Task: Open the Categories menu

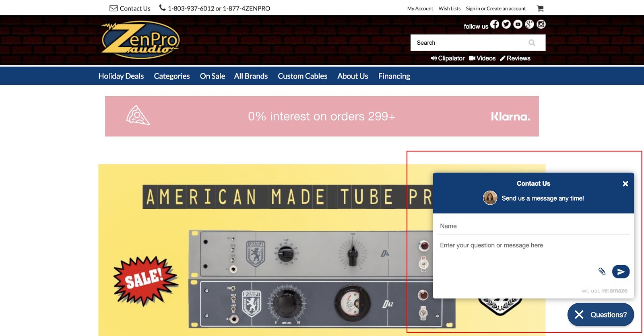Action: [x=171, y=76]
